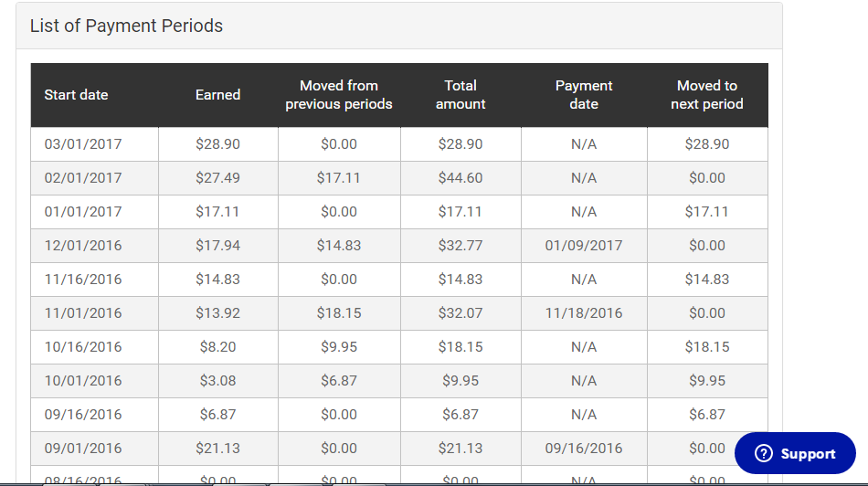The width and height of the screenshot is (868, 486).
Task: Click the Payment date column header
Action: click(584, 95)
